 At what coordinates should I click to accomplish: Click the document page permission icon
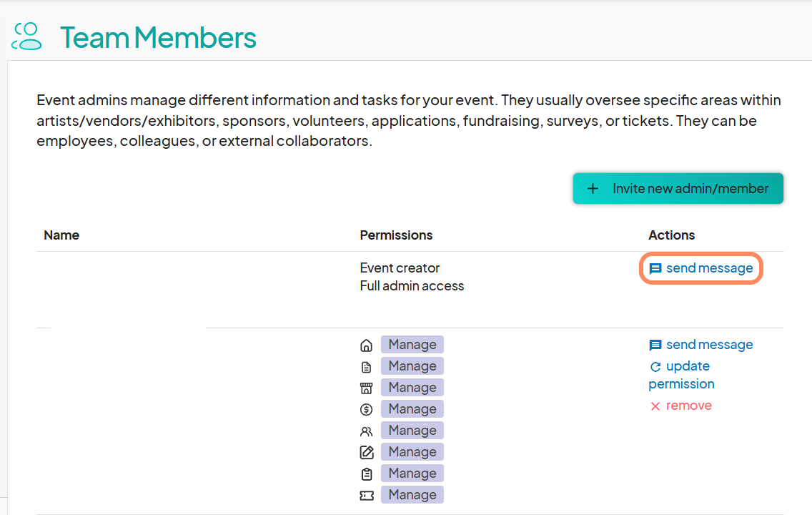[x=366, y=367]
